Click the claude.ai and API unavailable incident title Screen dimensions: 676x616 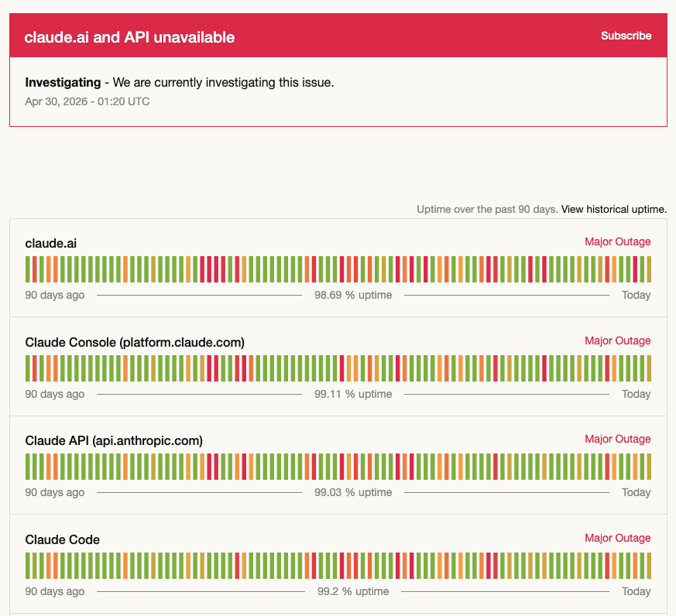(129, 37)
